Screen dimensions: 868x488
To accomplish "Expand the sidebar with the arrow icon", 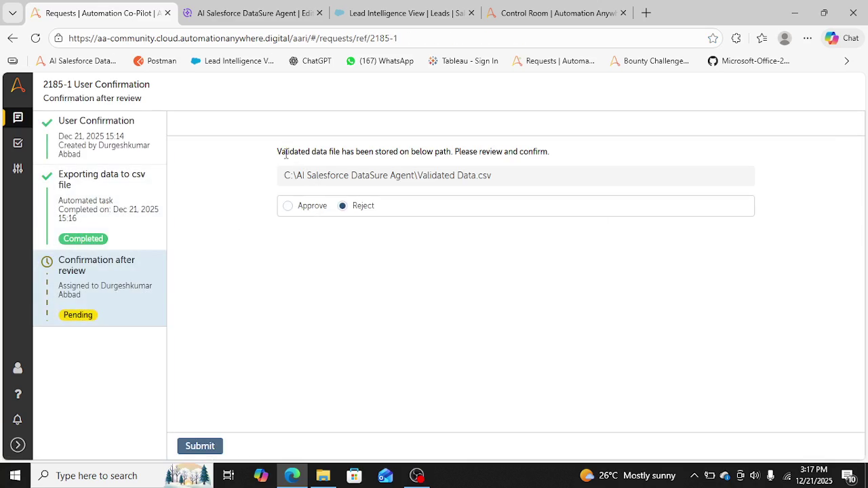I will click(18, 445).
